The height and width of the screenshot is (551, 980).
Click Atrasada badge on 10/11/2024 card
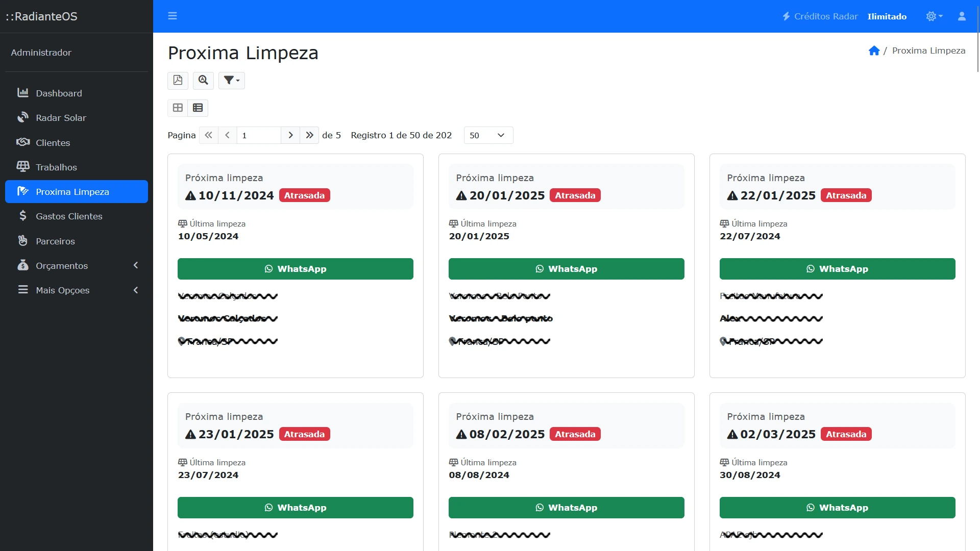[305, 195]
